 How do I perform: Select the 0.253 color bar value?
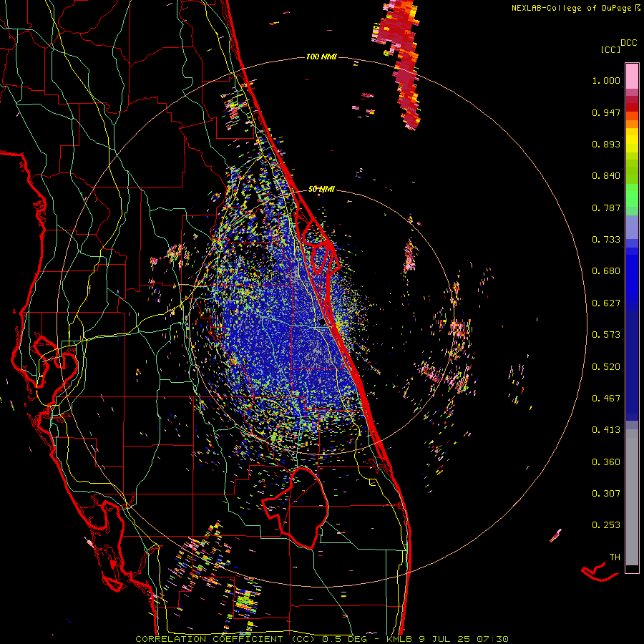click(x=606, y=525)
